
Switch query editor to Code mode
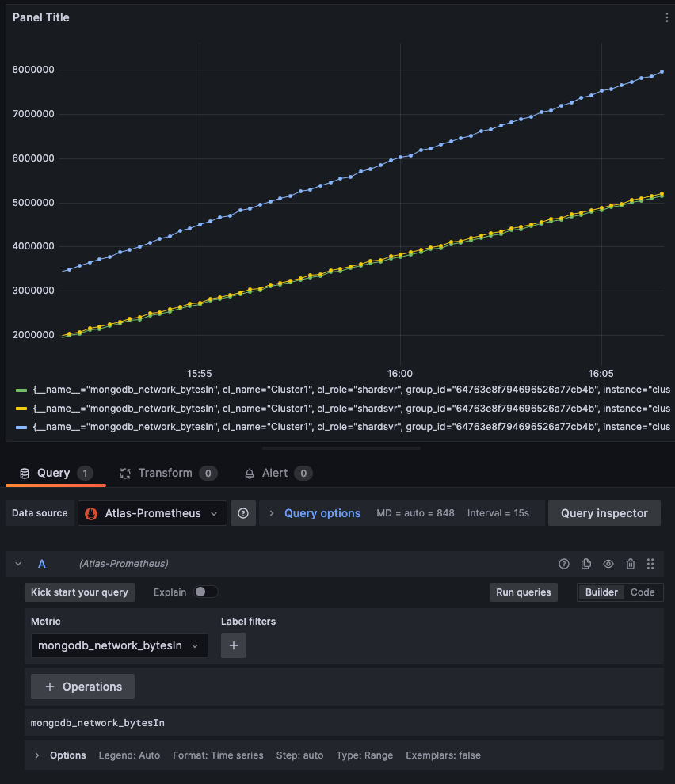click(643, 592)
